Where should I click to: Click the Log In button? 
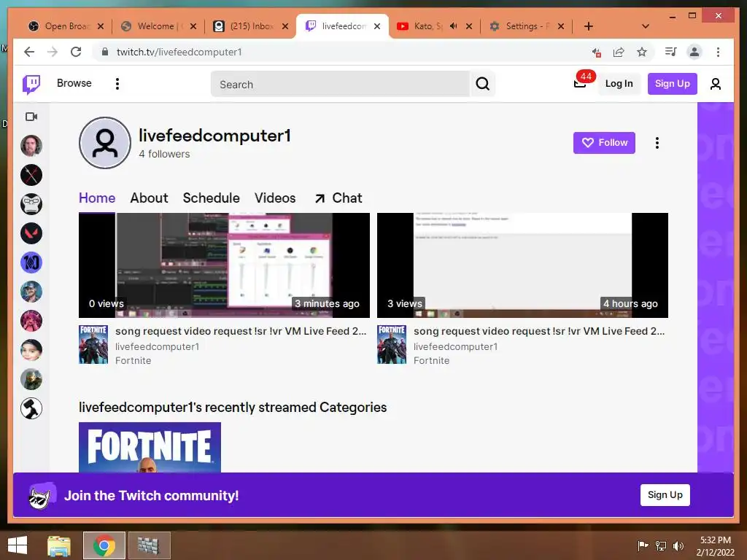pos(619,84)
